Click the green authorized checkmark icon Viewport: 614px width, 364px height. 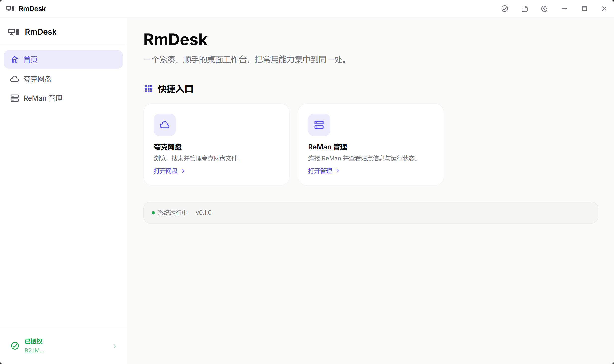pyautogui.click(x=15, y=346)
